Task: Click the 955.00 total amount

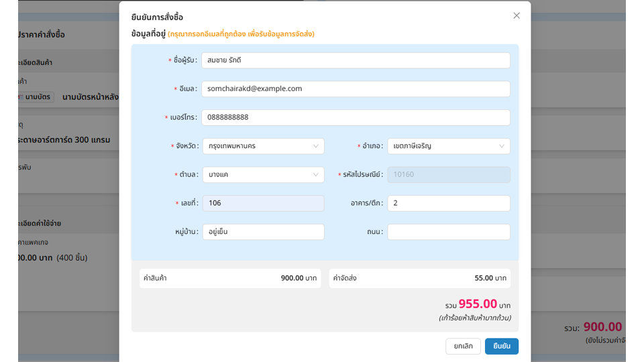Action: [x=478, y=304]
